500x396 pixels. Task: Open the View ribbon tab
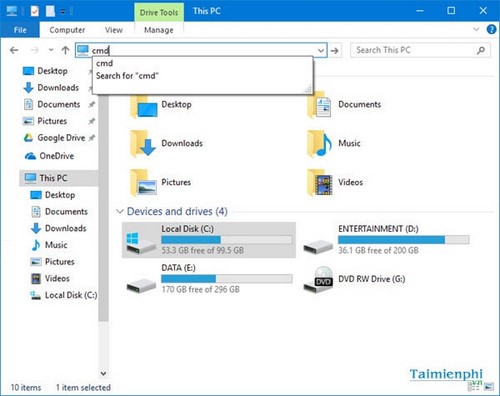pos(114,30)
